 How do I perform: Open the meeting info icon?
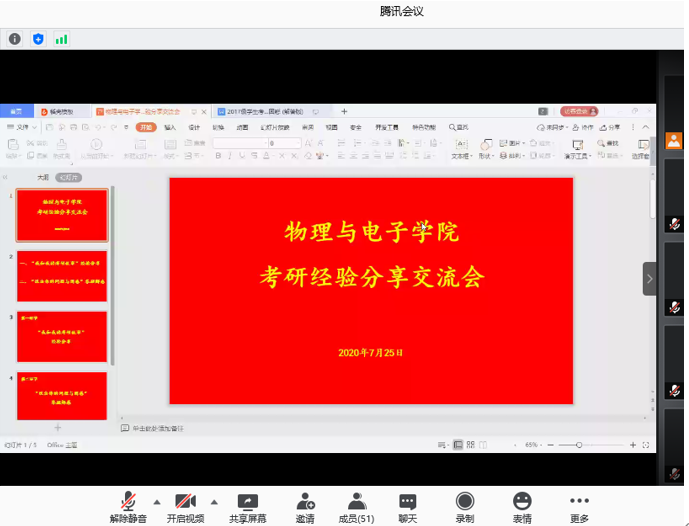tap(15, 39)
